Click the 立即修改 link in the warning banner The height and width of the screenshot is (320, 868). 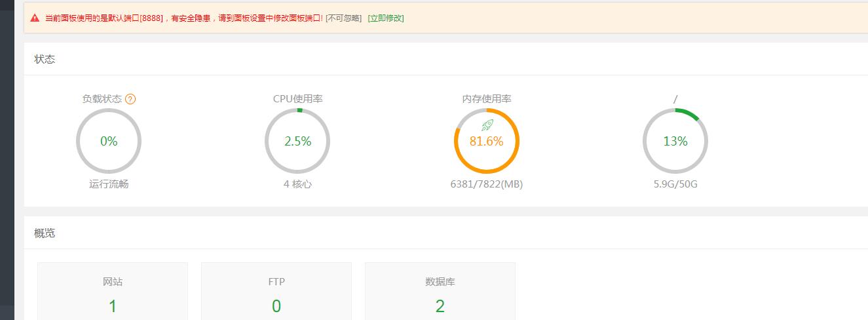[386, 18]
